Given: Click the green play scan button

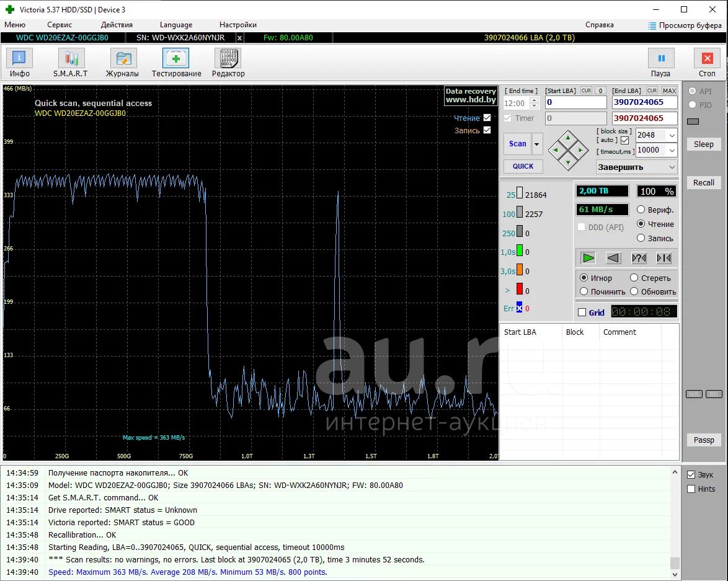Looking at the screenshot, I should point(588,258).
